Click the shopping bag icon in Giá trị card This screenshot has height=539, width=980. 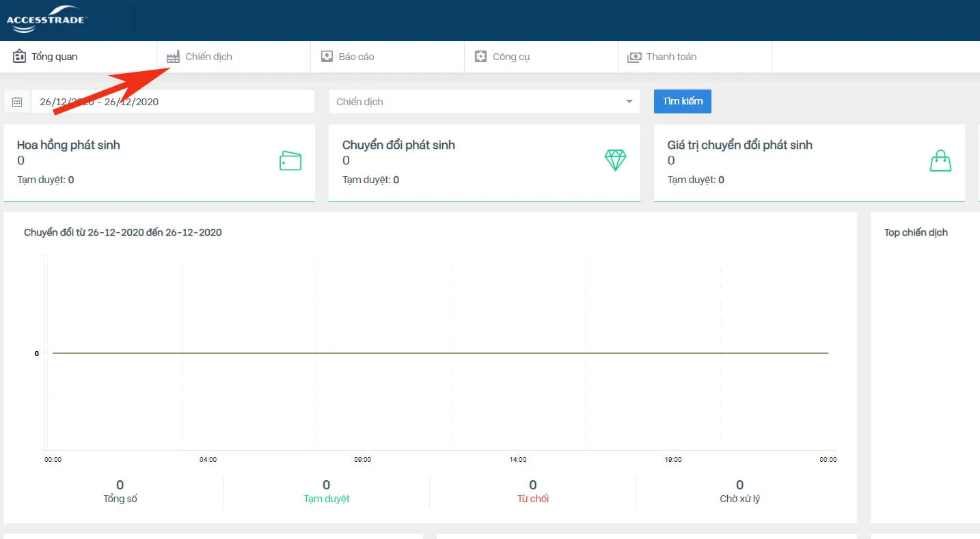click(940, 161)
